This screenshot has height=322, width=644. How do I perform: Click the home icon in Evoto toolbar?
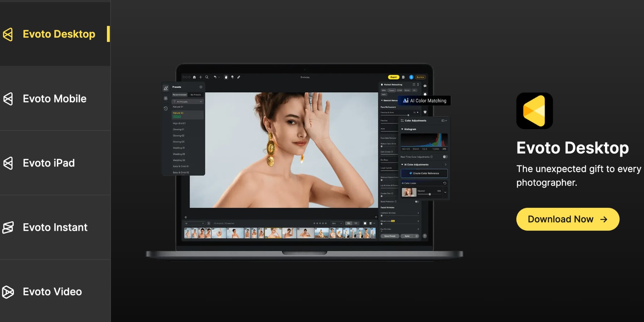[x=194, y=77]
